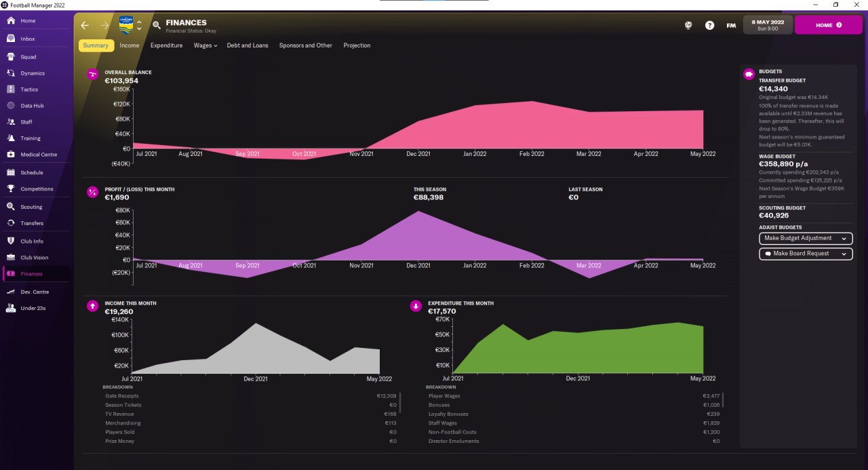Click the Transfers arrows icon

(11, 223)
